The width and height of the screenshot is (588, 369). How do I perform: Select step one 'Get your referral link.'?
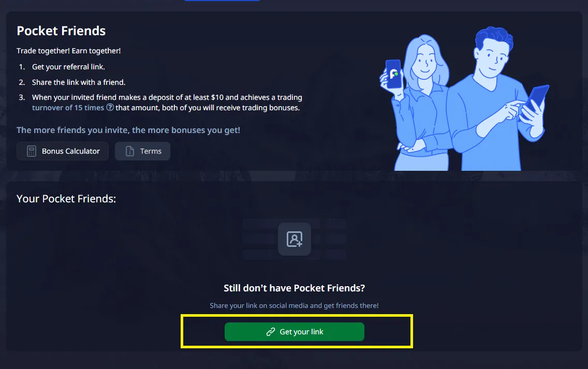click(68, 67)
